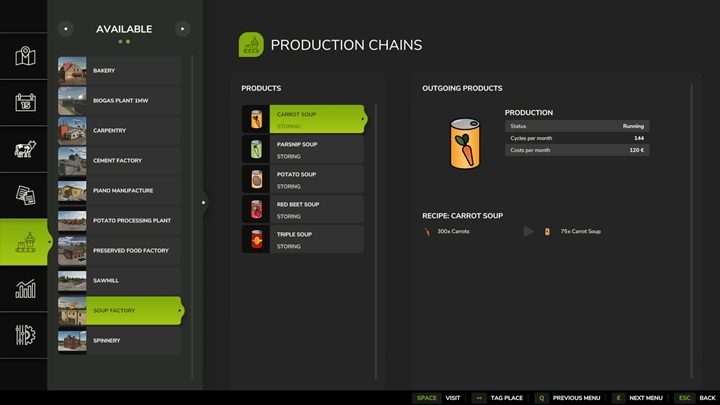Click Visit button in bottom bar

439,397
